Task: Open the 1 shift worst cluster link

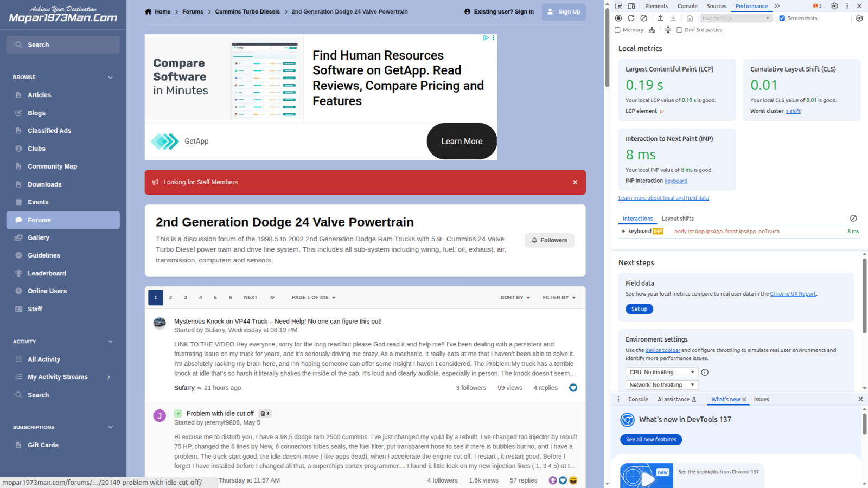Action: [793, 111]
